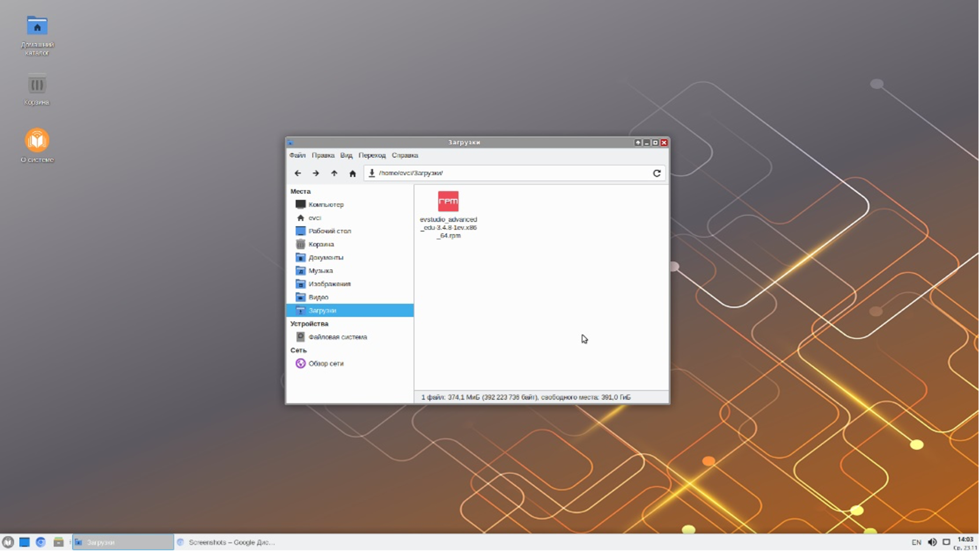Open the Вид menu

point(346,155)
